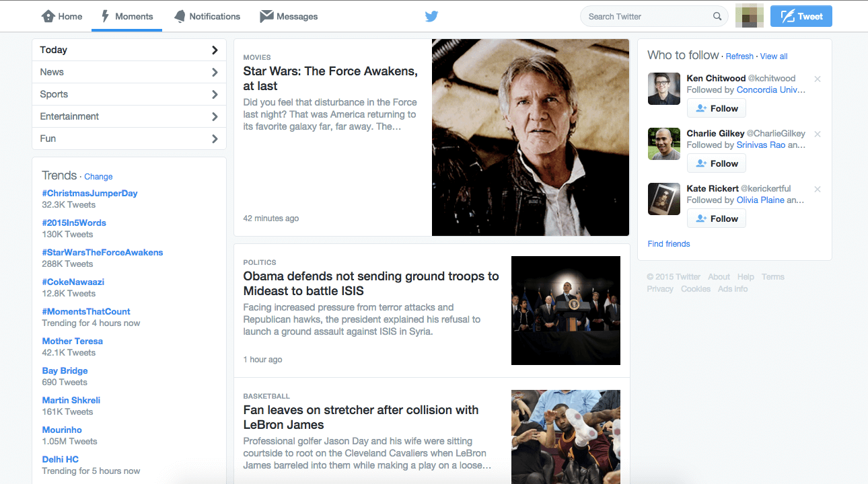868x484 pixels.
Task: Open the Obama defends ground troops headline
Action: [x=371, y=284]
